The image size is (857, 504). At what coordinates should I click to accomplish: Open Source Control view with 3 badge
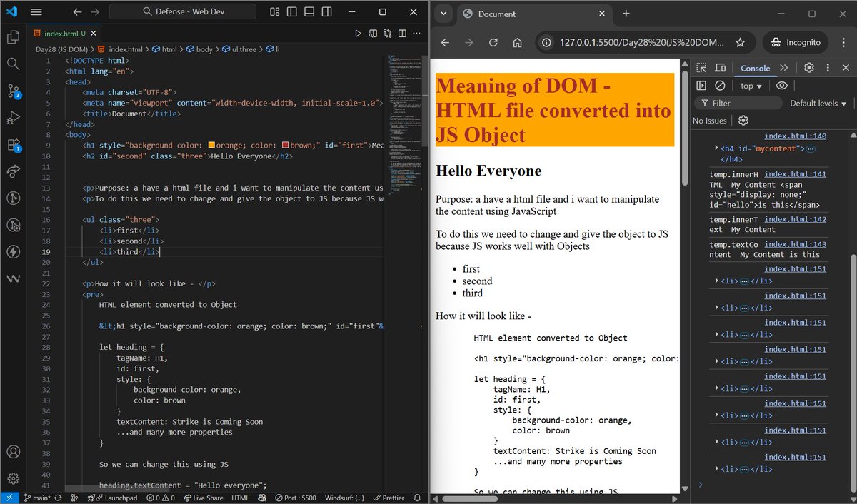(x=13, y=91)
